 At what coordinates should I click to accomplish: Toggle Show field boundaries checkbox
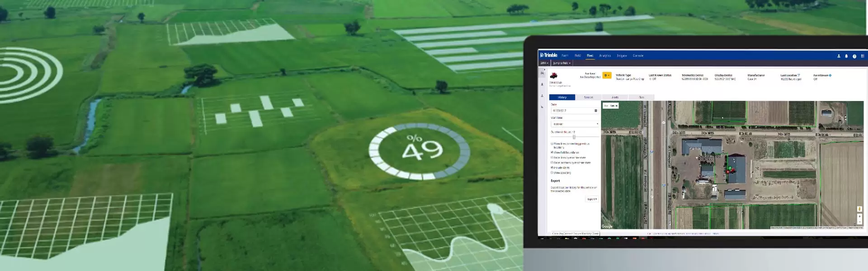tap(552, 153)
